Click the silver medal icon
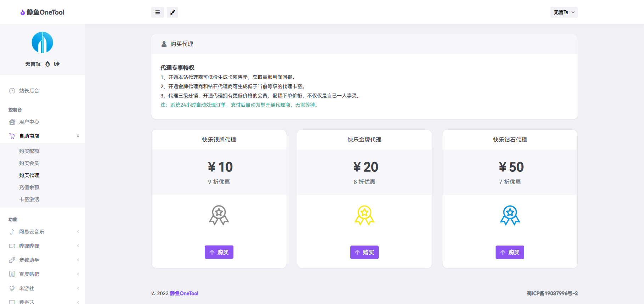644x304 pixels. 219,215
